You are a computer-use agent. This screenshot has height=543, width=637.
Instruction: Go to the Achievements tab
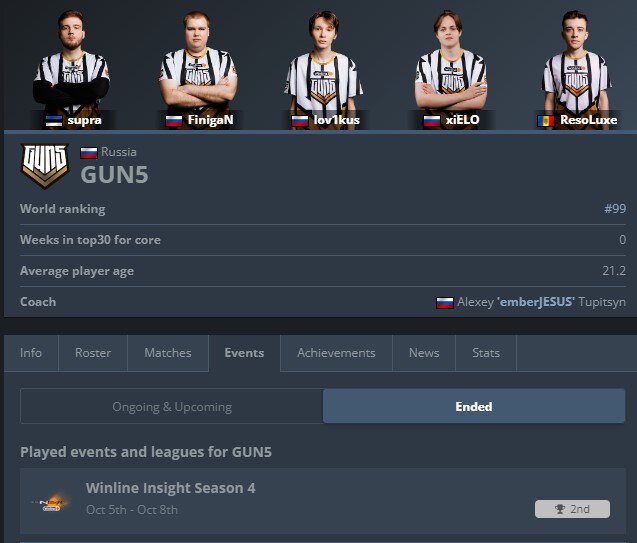pos(336,353)
